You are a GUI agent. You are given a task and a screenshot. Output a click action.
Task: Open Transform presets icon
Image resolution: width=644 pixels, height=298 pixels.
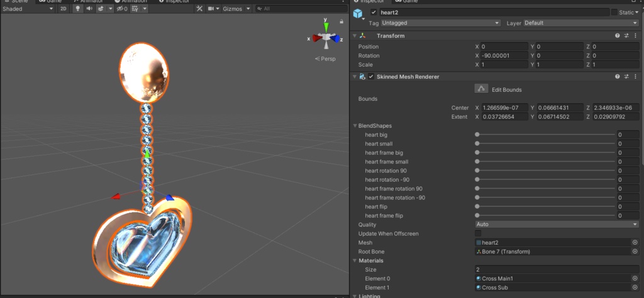point(626,36)
